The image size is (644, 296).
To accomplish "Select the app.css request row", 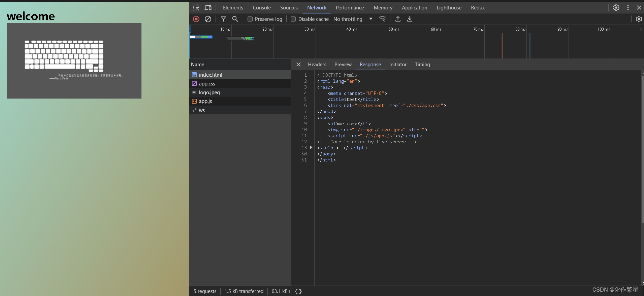I will 240,83.
